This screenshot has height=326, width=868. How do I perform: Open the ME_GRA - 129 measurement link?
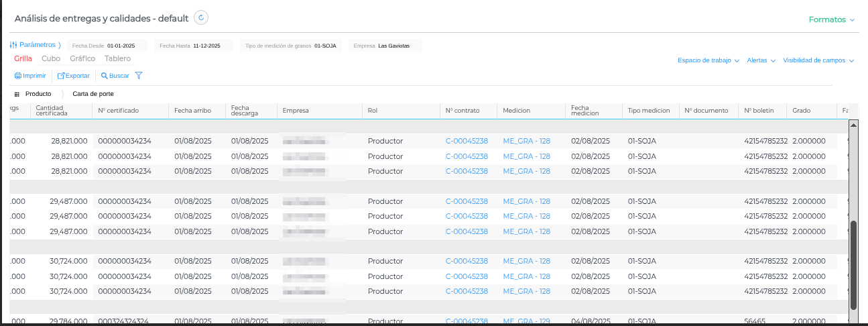(x=526, y=321)
